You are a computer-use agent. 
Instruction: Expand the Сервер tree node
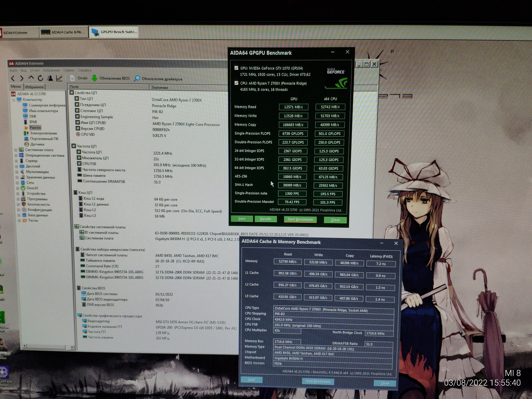click(x=16, y=161)
